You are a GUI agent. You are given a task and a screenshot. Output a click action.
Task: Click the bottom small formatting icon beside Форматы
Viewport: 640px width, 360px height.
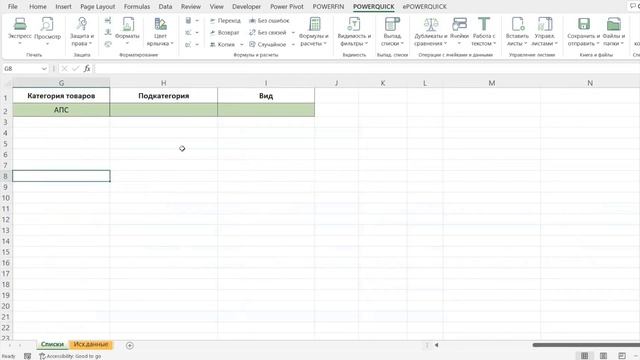click(x=108, y=44)
